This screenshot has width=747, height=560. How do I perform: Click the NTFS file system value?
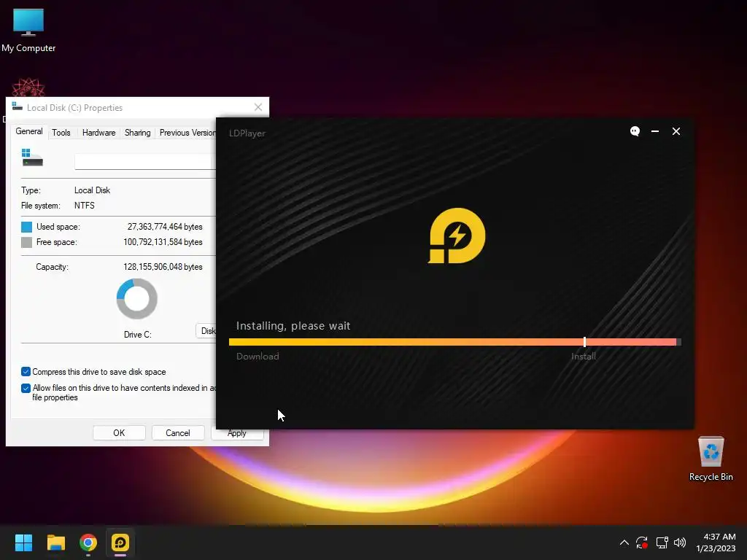click(x=85, y=205)
